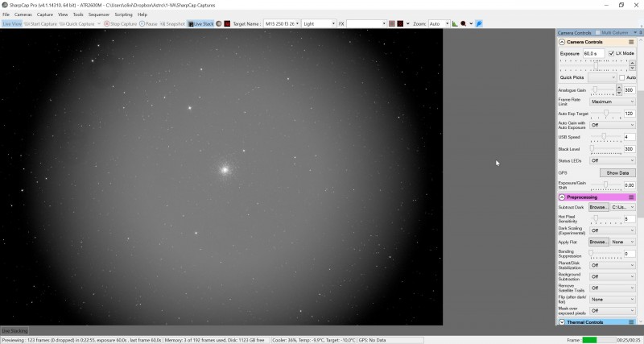This screenshot has width=644, height=344.
Task: Open the Cameras menu
Action: tap(23, 15)
